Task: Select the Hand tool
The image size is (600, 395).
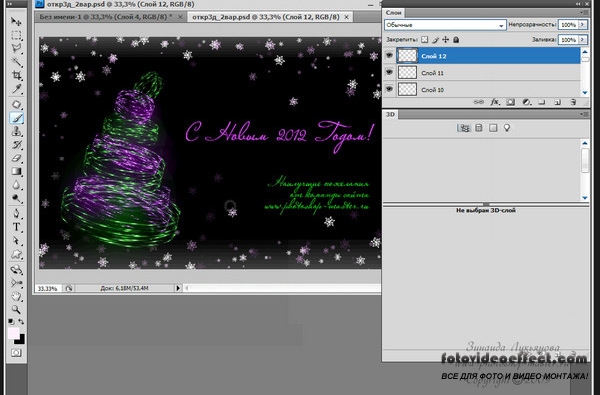Action: click(x=16, y=296)
